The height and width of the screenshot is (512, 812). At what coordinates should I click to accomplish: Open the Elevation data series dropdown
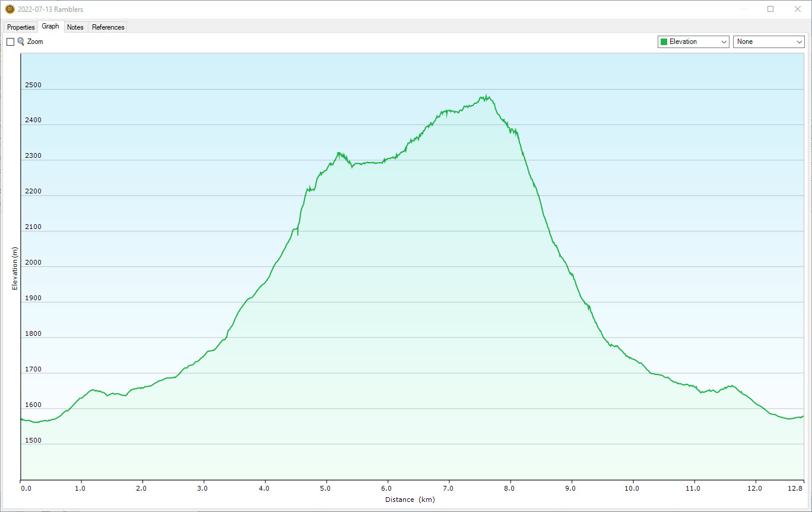click(693, 42)
